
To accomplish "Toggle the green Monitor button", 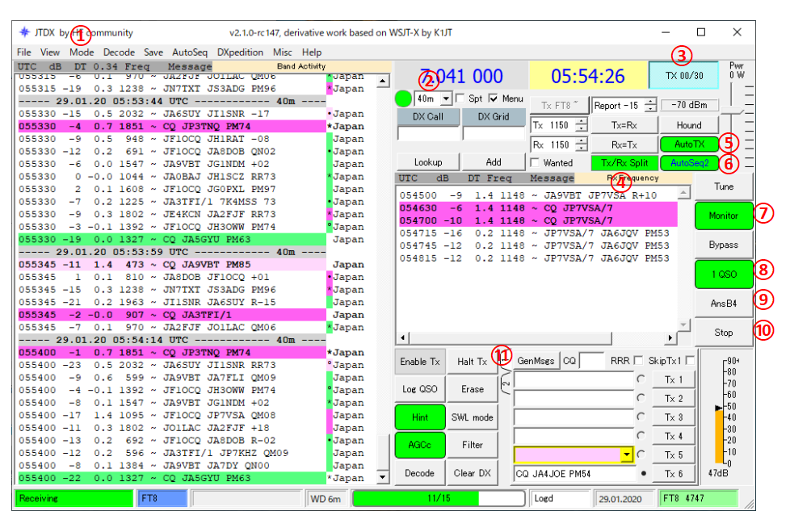I will pos(723,216).
